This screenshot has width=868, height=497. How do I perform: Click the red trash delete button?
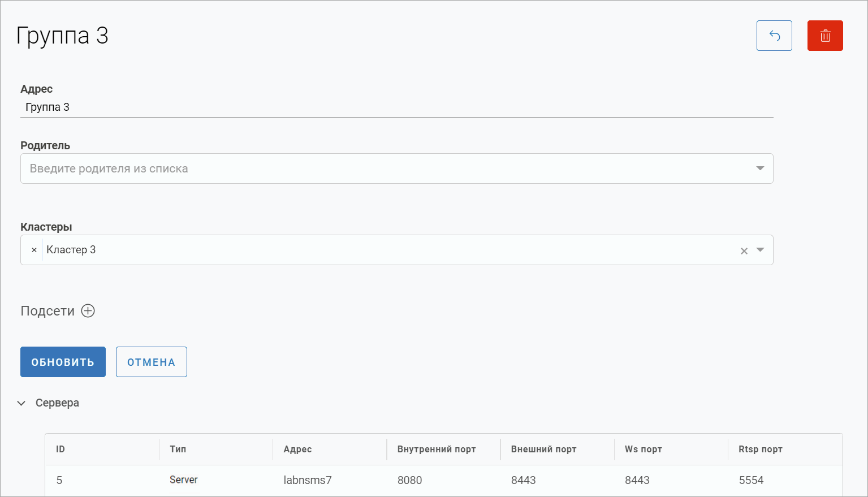pyautogui.click(x=825, y=36)
